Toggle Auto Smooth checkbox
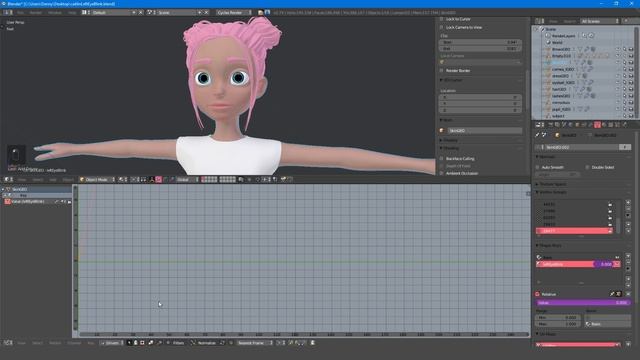The width and height of the screenshot is (640, 360). pyautogui.click(x=538, y=167)
